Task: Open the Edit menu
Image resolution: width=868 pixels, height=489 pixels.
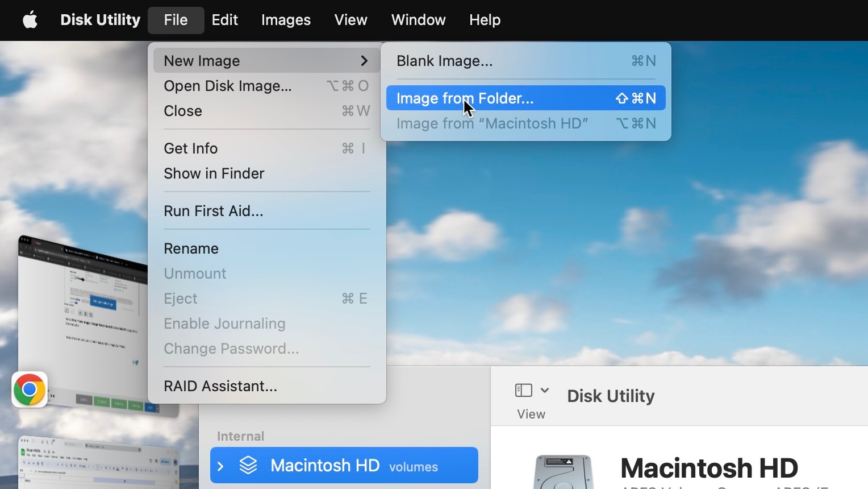Action: [x=224, y=20]
